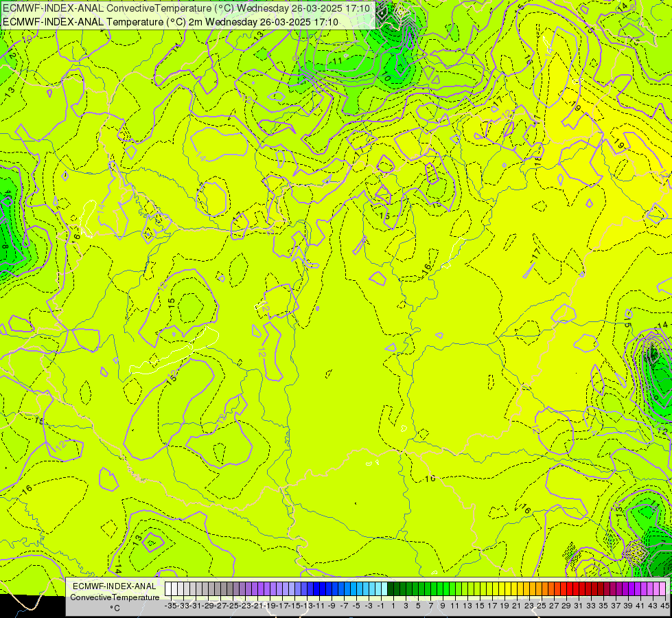Select legend scale value 39
The height and width of the screenshot is (618, 672).
pyautogui.click(x=628, y=606)
